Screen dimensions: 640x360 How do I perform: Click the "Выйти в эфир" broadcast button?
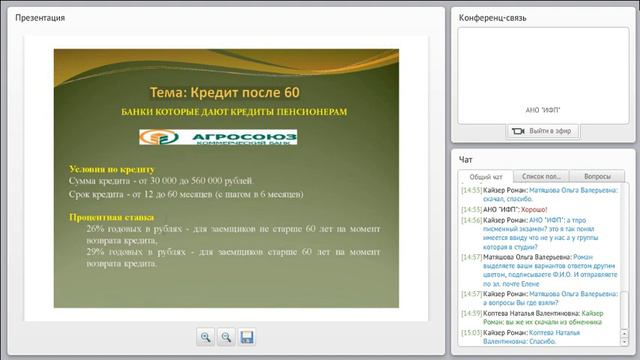pos(542,131)
